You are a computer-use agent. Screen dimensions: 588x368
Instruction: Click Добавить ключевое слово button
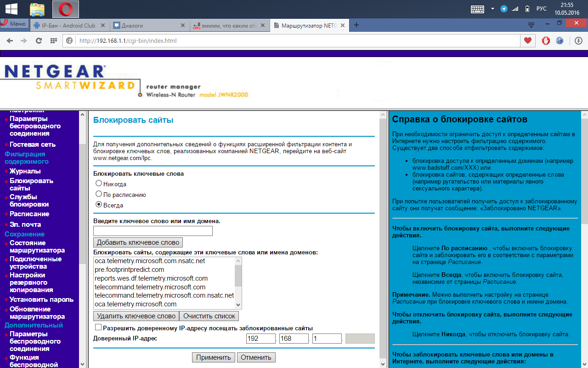(x=138, y=242)
